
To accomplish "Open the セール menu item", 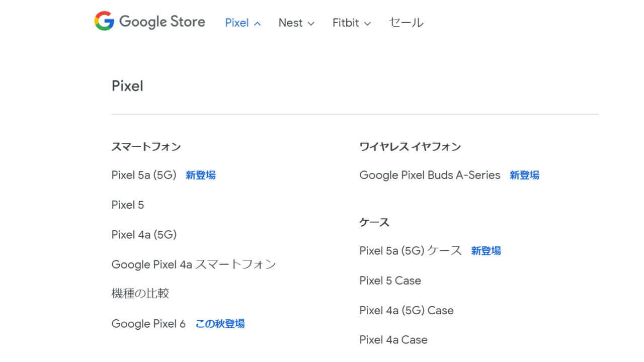I will pyautogui.click(x=406, y=22).
